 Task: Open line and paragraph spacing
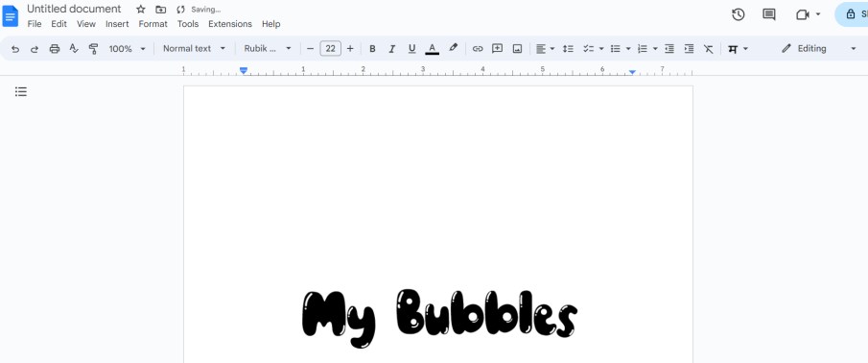click(568, 49)
